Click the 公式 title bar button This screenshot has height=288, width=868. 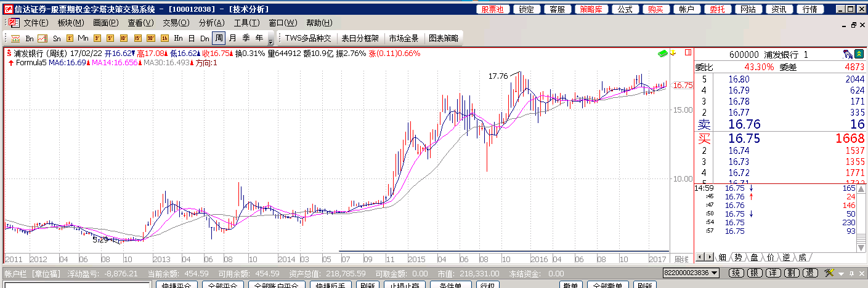[x=625, y=9]
